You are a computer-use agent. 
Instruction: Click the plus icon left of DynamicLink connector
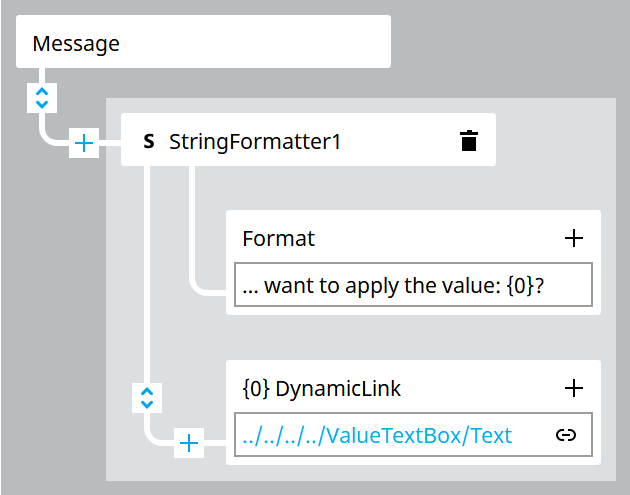pyautogui.click(x=189, y=443)
